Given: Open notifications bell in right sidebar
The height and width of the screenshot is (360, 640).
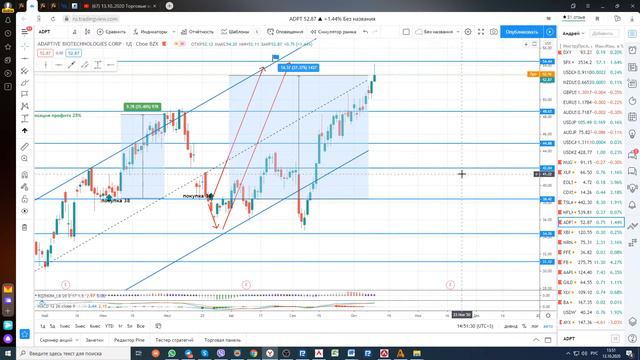Looking at the screenshot, I should [x=632, y=205].
